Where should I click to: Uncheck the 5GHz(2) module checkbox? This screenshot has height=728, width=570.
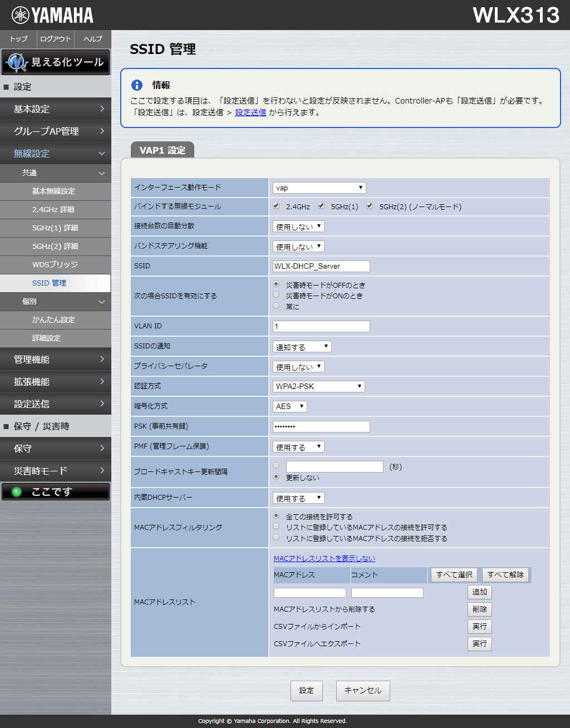pos(370,205)
